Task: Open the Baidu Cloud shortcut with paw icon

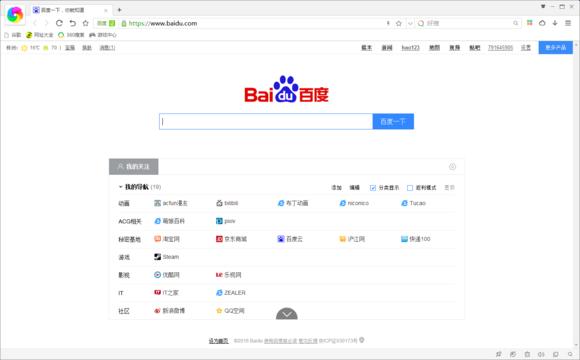Action: pyautogui.click(x=290, y=239)
